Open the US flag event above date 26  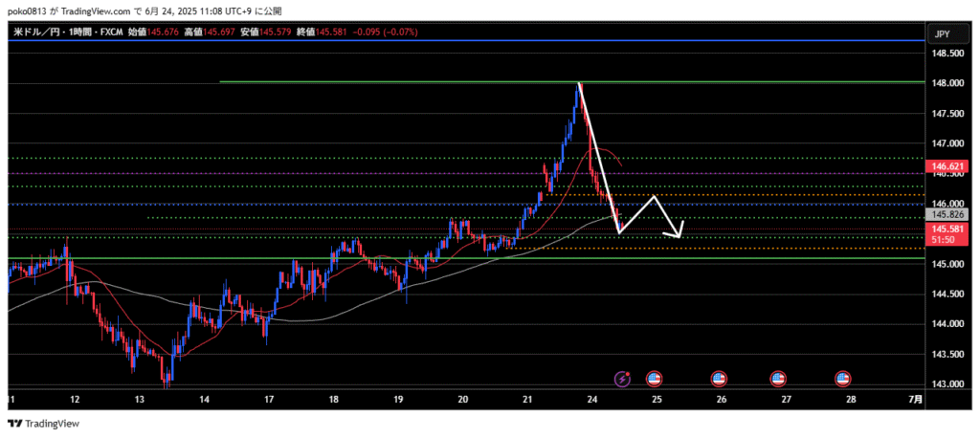[720, 379]
